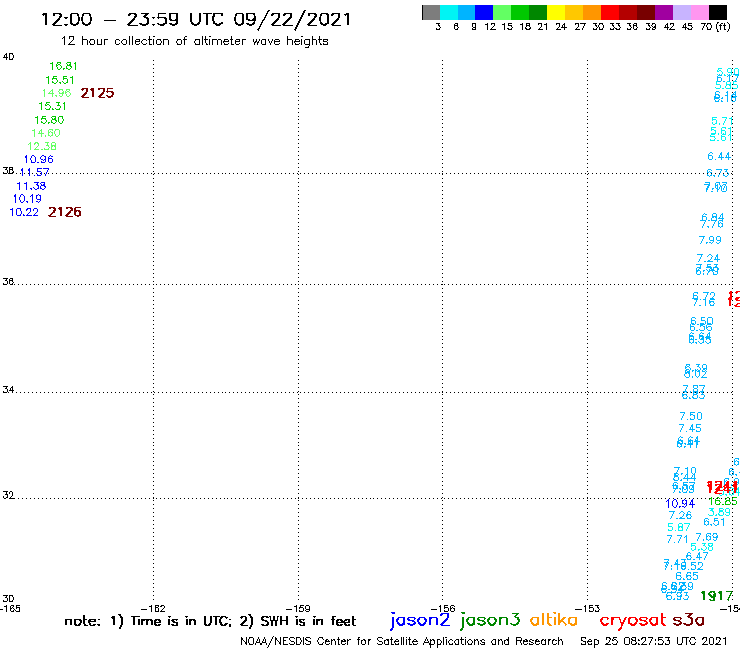740x650 pixels.
Task: Click the lavender swatch in the legend
Action: click(x=681, y=12)
